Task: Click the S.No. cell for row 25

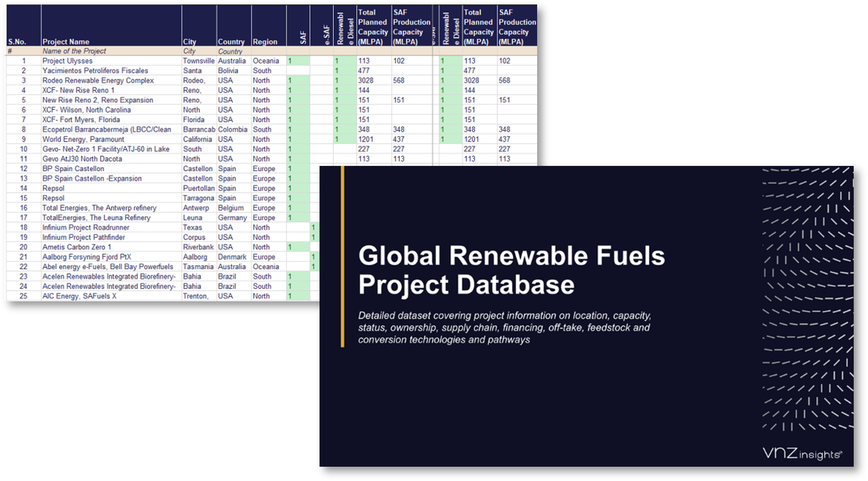Action: [24, 296]
